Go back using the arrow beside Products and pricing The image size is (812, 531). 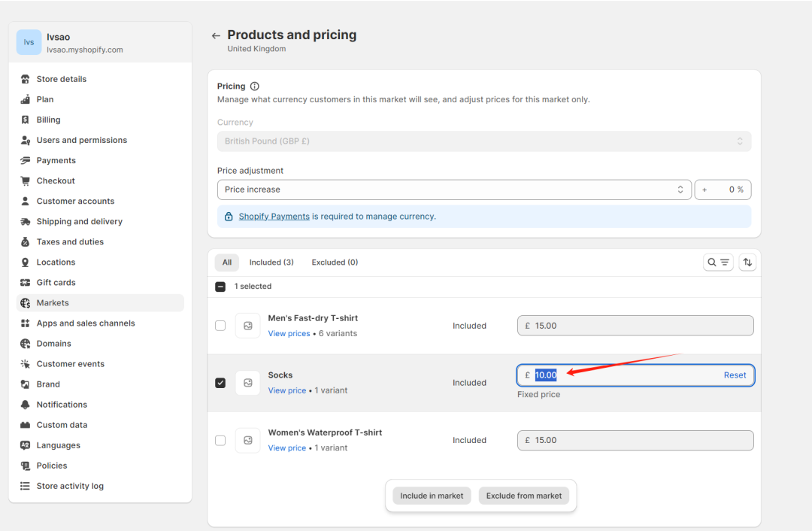pyautogui.click(x=216, y=36)
